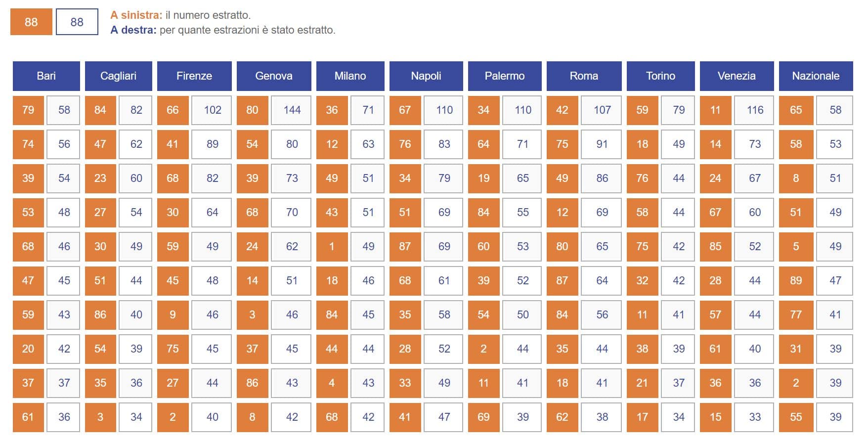Choose the Genova column header
This screenshot has height=444, width=868.
pyautogui.click(x=274, y=76)
